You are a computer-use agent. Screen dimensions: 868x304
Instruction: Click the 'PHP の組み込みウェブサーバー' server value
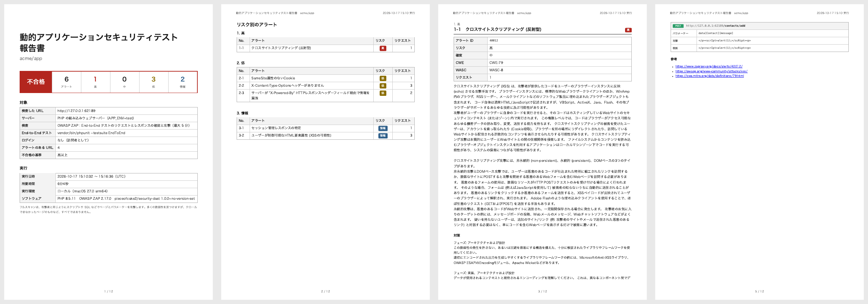(96, 118)
